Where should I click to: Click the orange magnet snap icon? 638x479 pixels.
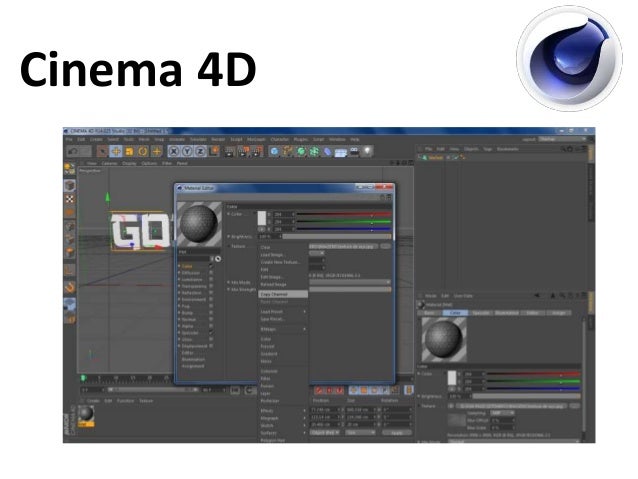coord(70,287)
